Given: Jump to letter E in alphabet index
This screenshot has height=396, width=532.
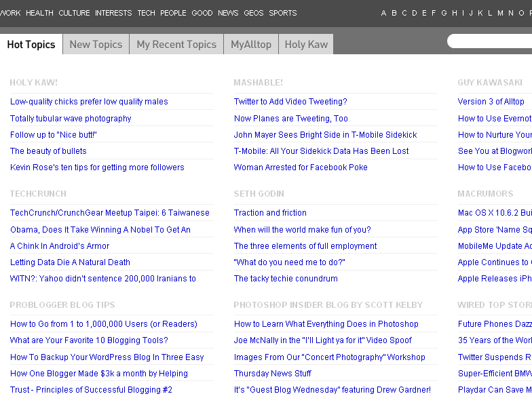Looking at the screenshot, I should (x=424, y=13).
